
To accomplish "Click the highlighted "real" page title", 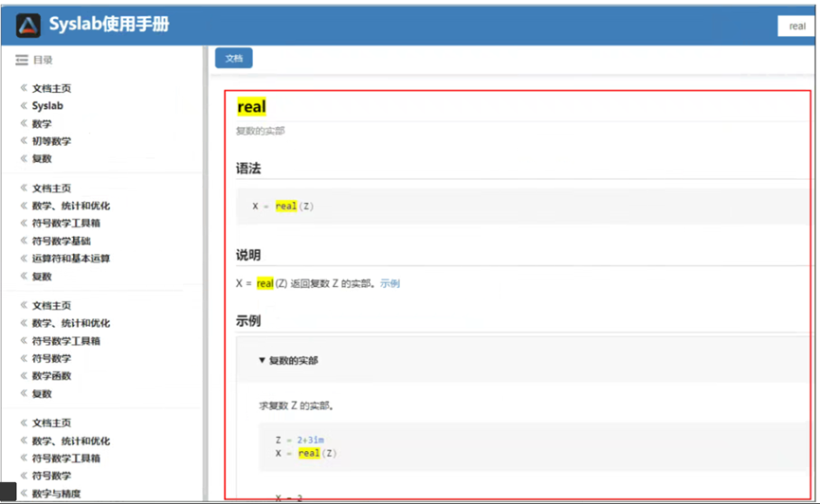I will pyautogui.click(x=251, y=107).
